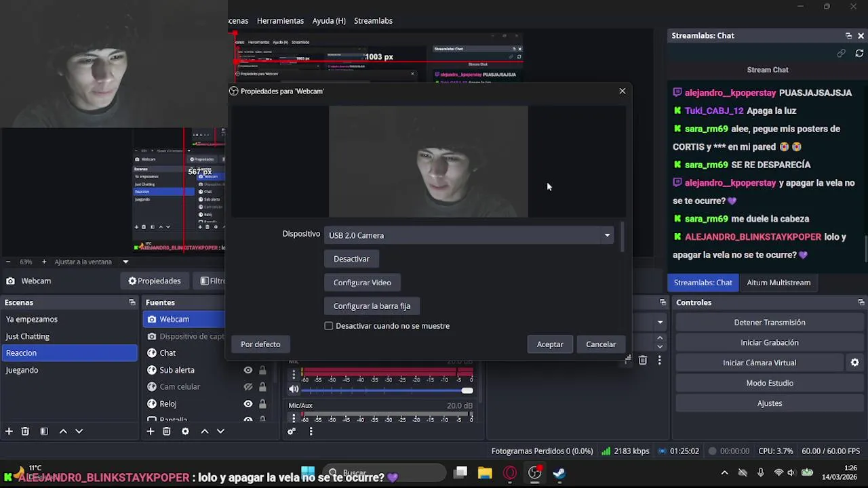Image resolution: width=868 pixels, height=488 pixels.
Task: Open scene filters icon in Escenas toolbar
Action: [x=44, y=431]
